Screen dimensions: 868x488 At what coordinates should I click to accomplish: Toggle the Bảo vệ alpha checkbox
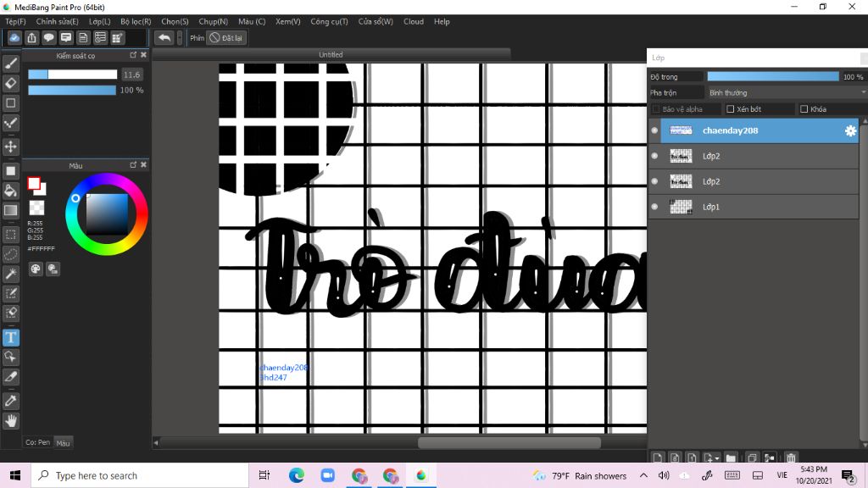(656, 109)
